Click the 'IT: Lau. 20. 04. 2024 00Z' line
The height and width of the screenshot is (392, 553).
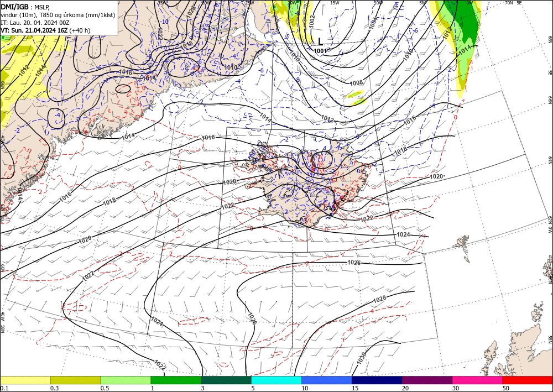click(x=35, y=23)
